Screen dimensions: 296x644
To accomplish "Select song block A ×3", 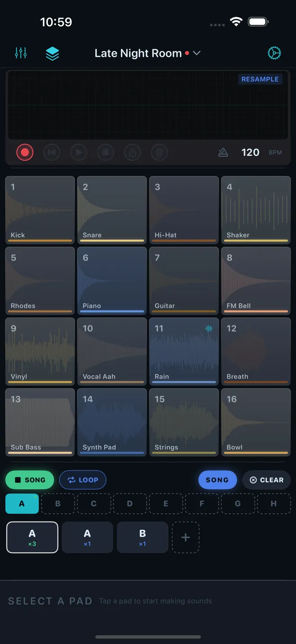I will (32, 537).
